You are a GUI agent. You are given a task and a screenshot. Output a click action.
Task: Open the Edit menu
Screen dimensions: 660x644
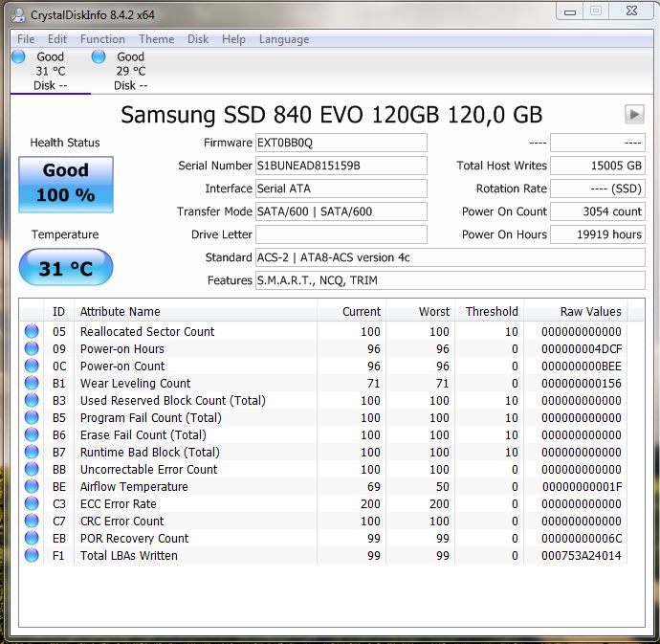[56, 39]
